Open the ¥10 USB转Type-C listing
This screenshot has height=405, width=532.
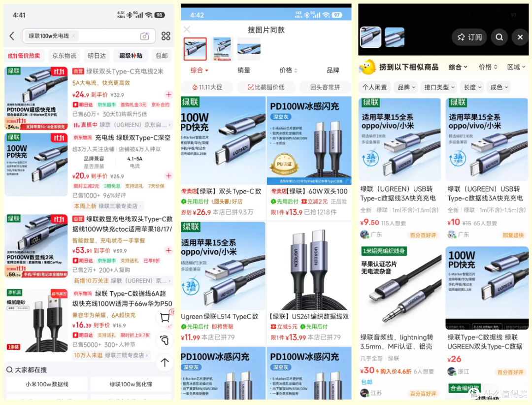487,168
